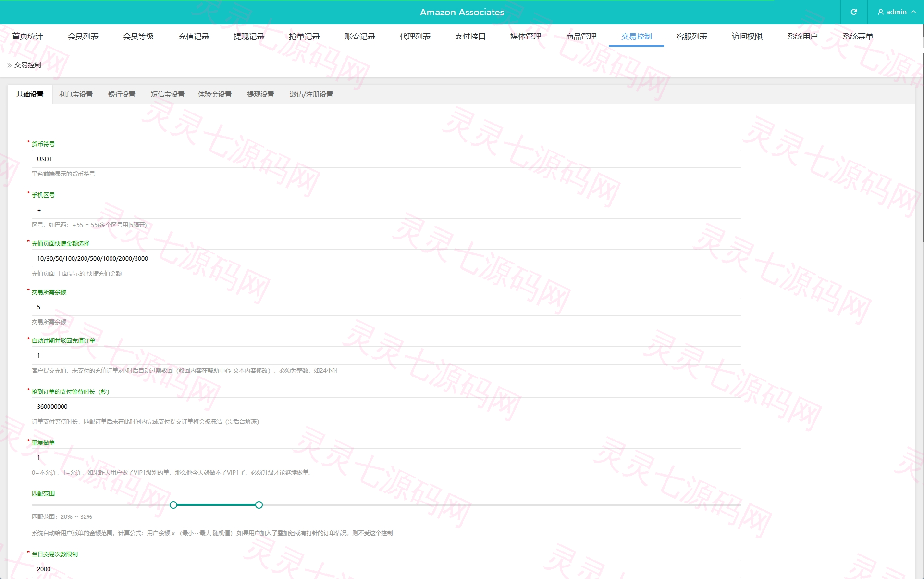Viewport: 924px width, 579px height.
Task: Select 交易控制 menu
Action: (636, 37)
